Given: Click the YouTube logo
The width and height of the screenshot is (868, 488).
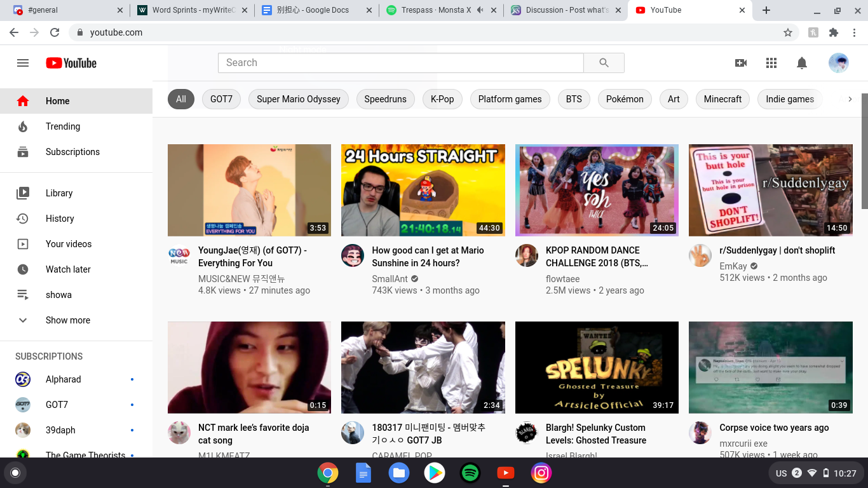Looking at the screenshot, I should click(71, 63).
